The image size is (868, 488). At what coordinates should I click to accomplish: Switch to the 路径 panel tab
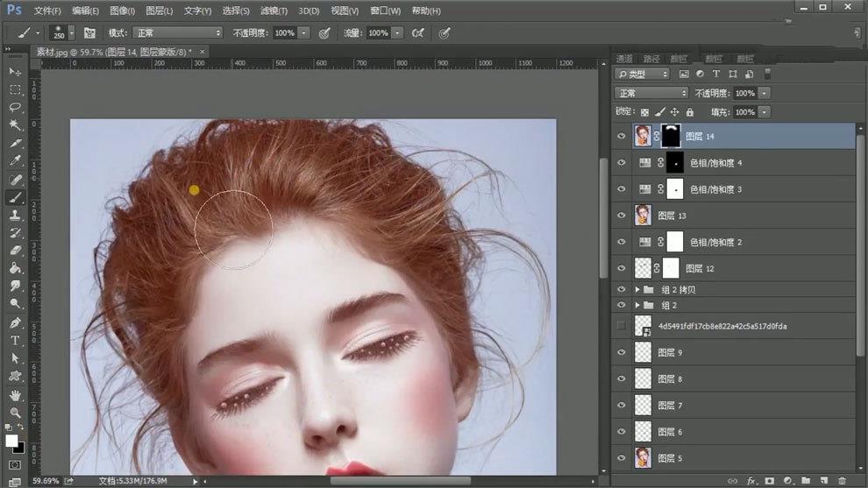pos(651,59)
